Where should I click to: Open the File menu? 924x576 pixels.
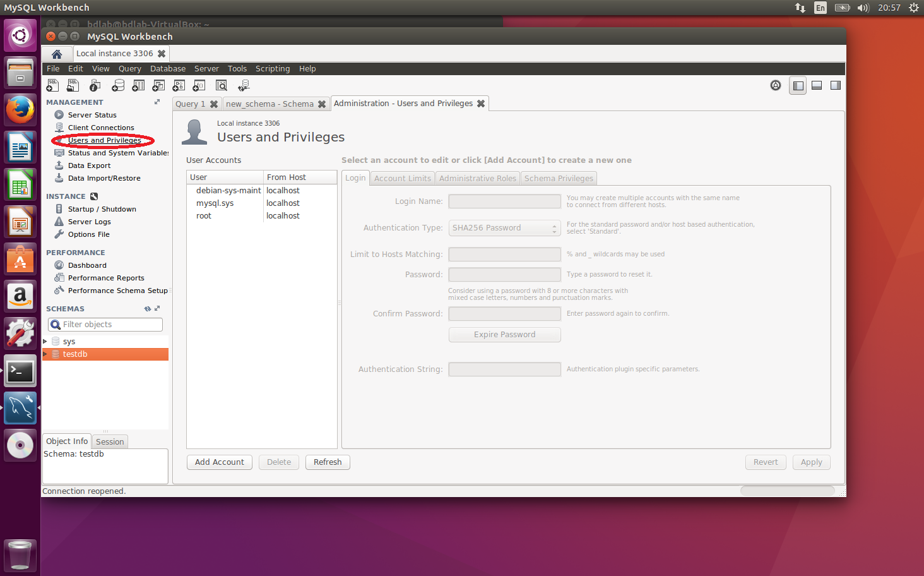(53, 69)
